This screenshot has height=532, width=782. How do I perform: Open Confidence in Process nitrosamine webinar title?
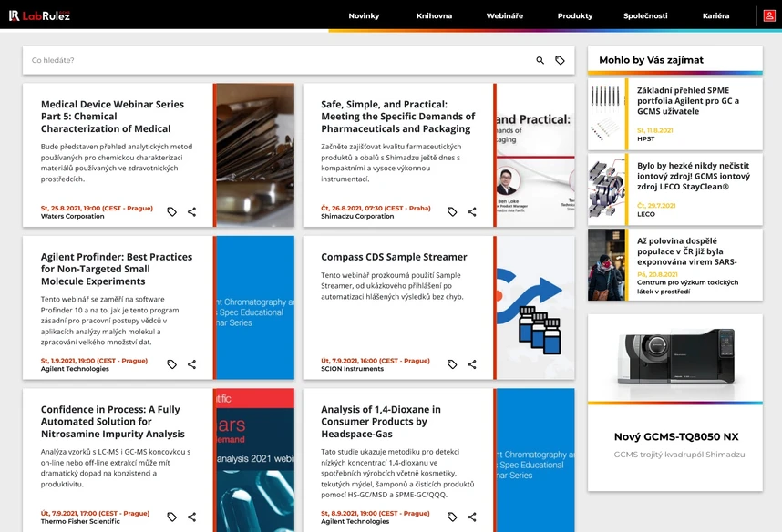click(113, 422)
